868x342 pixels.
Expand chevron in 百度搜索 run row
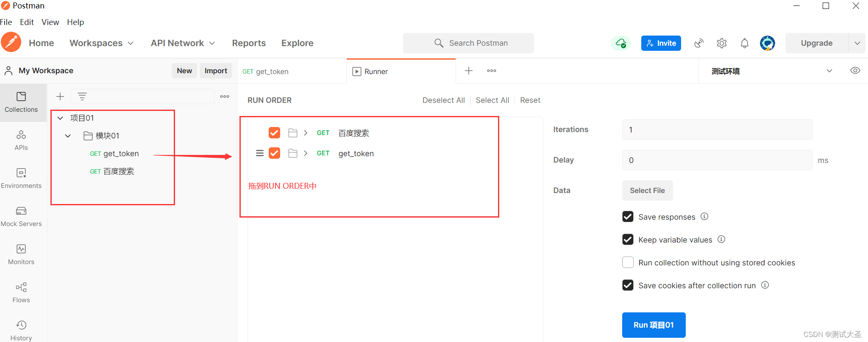pyautogui.click(x=306, y=133)
